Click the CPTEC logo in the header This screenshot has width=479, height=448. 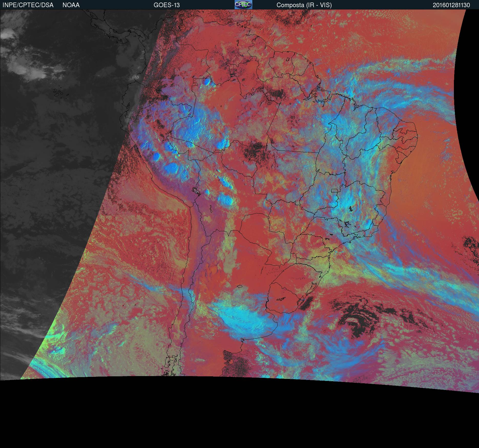click(243, 5)
